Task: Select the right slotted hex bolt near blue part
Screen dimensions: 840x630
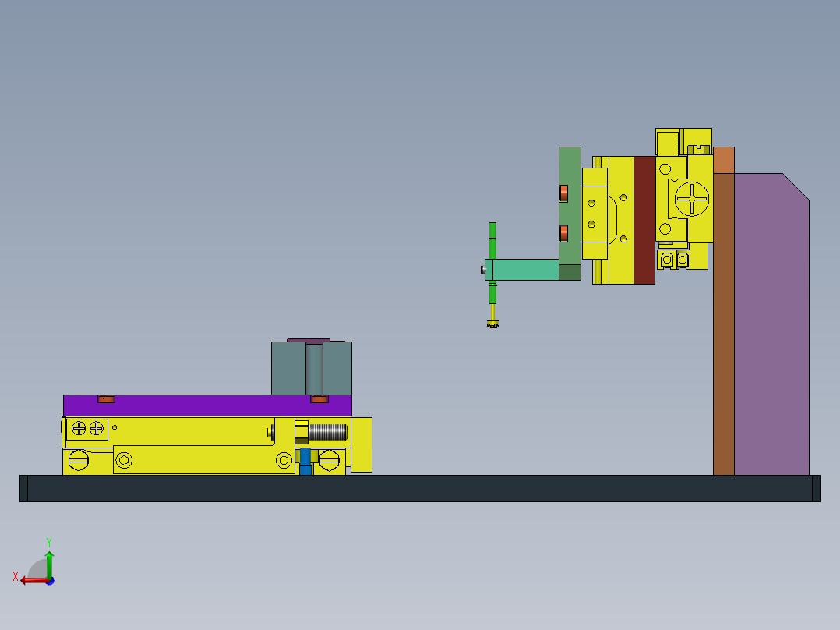Action: (329, 460)
